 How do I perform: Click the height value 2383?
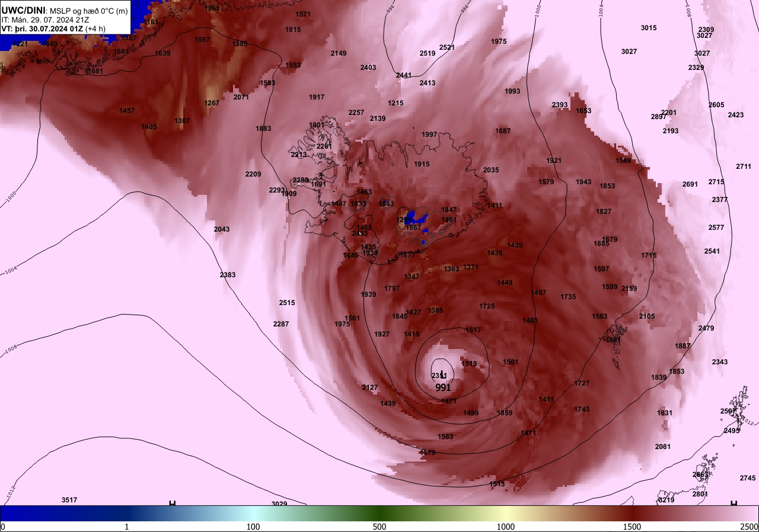tap(228, 275)
